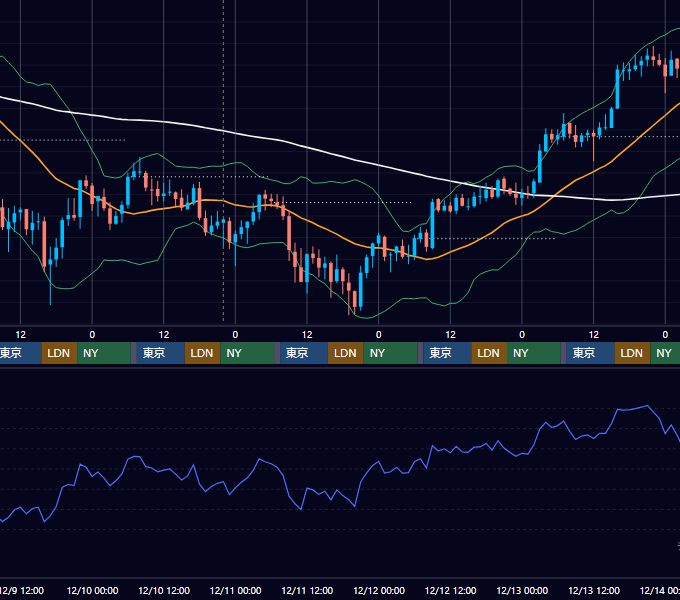The height and width of the screenshot is (600, 680).
Task: Click the 12/12 12:00 date label
Action: point(451,590)
